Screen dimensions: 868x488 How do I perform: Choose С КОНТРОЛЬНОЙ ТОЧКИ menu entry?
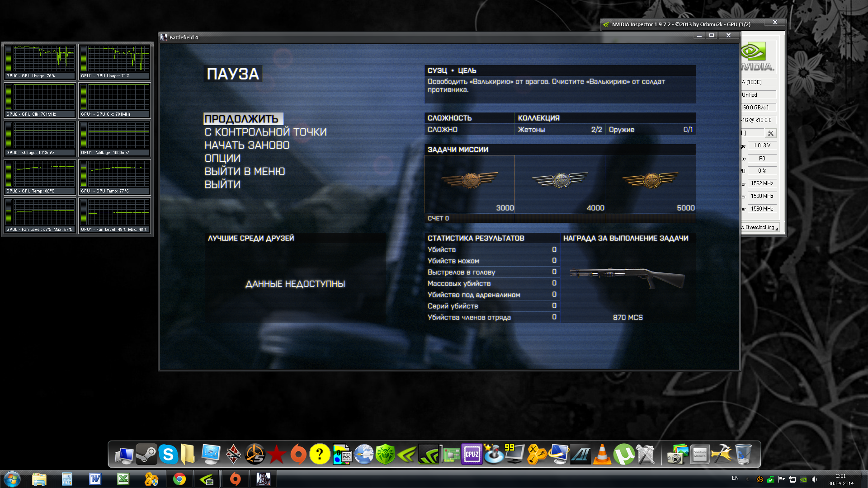[265, 132]
